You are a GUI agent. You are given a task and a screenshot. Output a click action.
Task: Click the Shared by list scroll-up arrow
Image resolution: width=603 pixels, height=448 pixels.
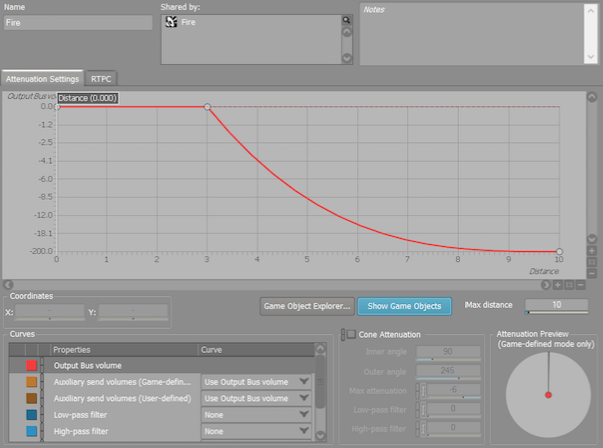pos(346,32)
